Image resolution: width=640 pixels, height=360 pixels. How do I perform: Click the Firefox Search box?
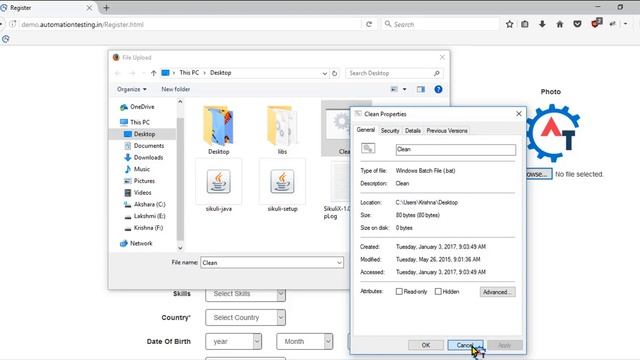(x=441, y=24)
